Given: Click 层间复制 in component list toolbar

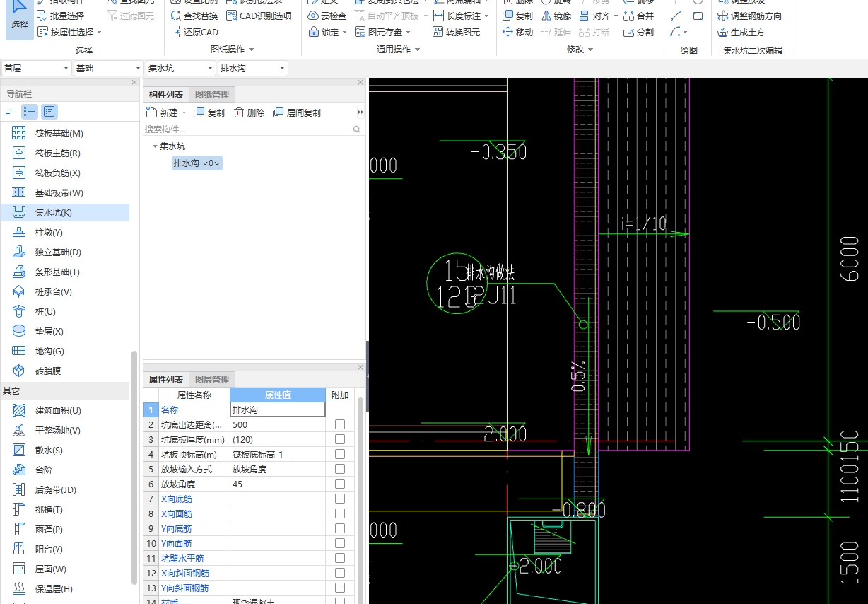Looking at the screenshot, I should (x=297, y=112).
